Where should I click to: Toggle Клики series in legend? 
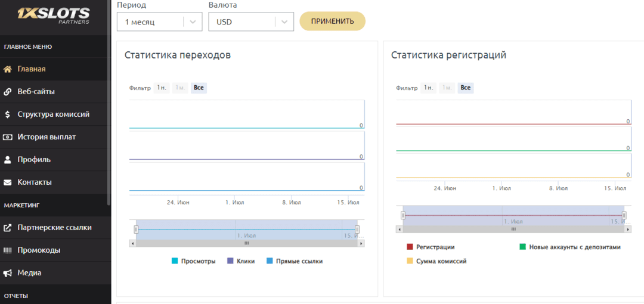pyautogui.click(x=241, y=261)
